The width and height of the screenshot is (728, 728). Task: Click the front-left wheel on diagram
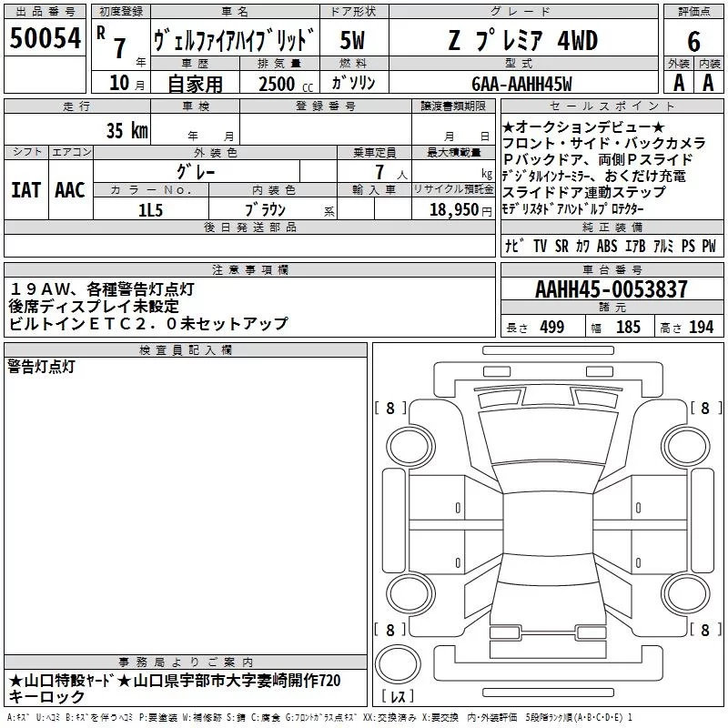pos(410,447)
